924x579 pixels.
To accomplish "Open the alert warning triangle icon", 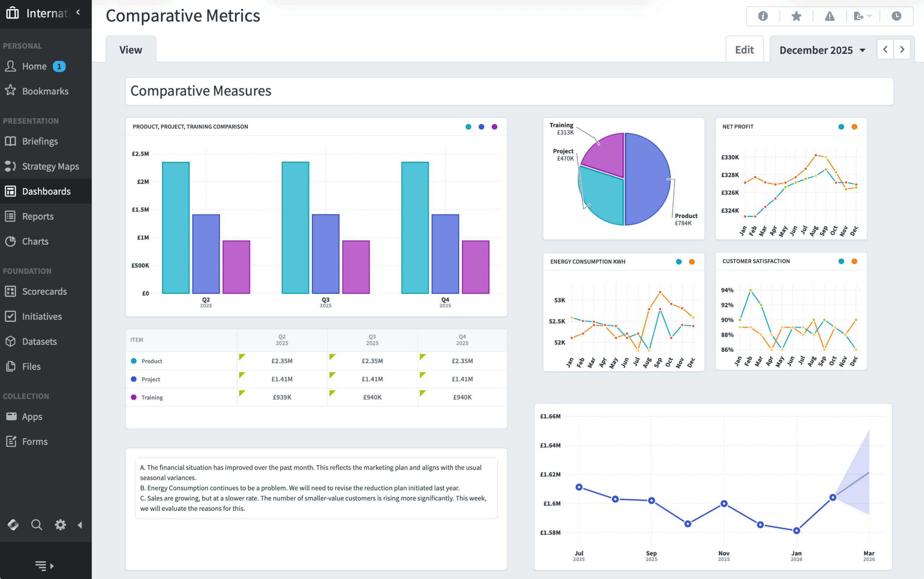I will [829, 16].
